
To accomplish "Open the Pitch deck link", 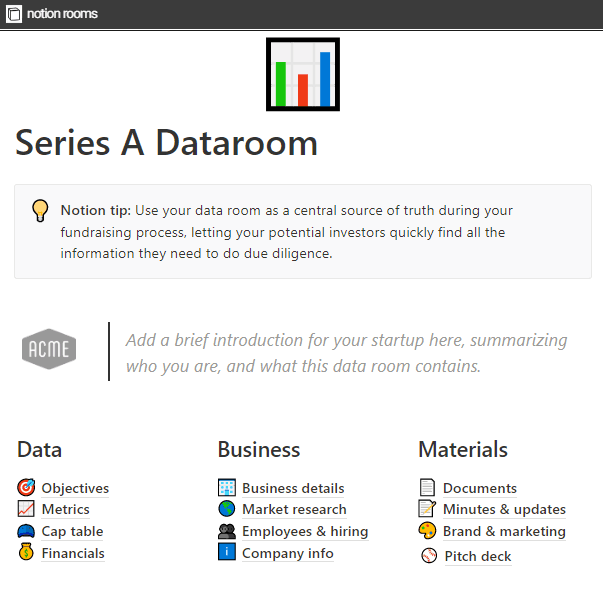I will [x=478, y=556].
